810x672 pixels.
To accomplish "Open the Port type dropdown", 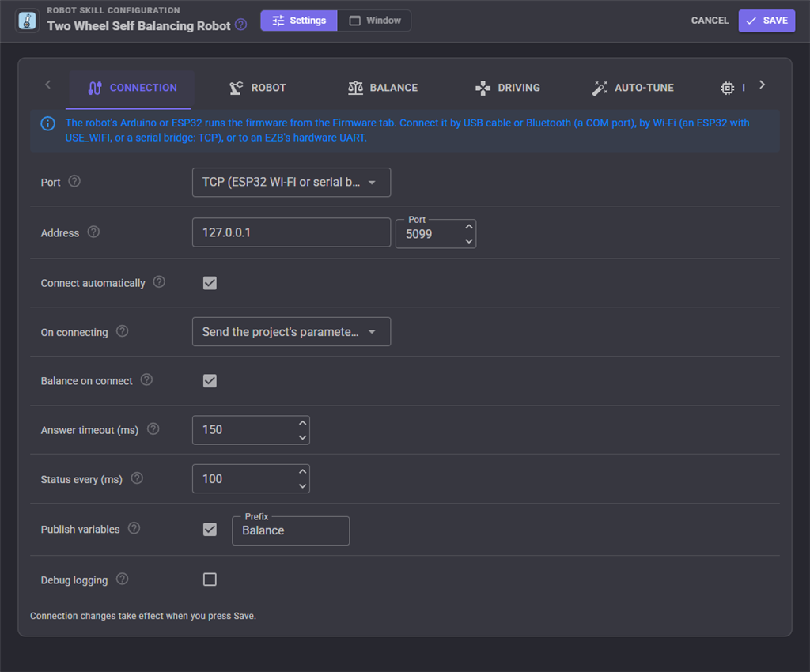I will pyautogui.click(x=291, y=182).
